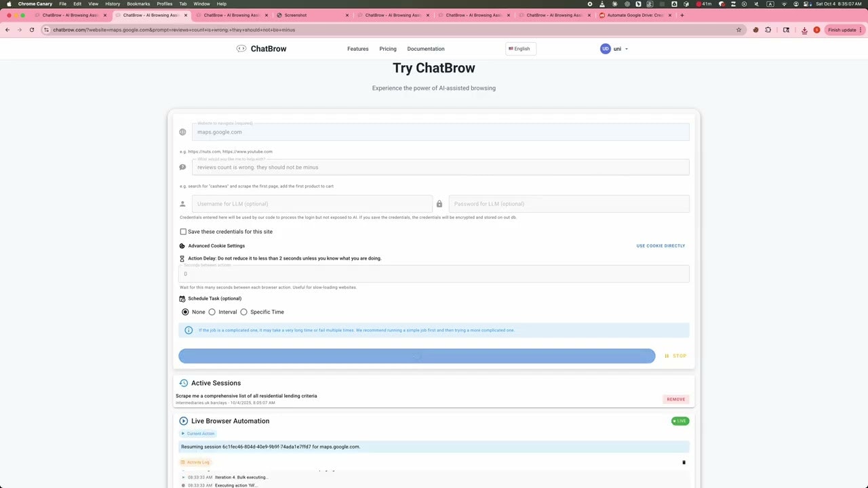This screenshot has width=868, height=488.
Task: Click the Actions Log label
Action: pyautogui.click(x=195, y=462)
